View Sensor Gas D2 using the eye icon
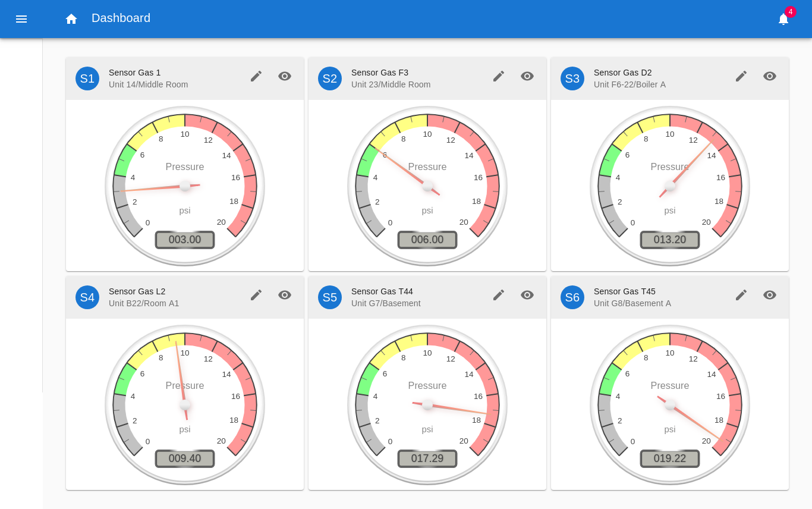 [770, 76]
